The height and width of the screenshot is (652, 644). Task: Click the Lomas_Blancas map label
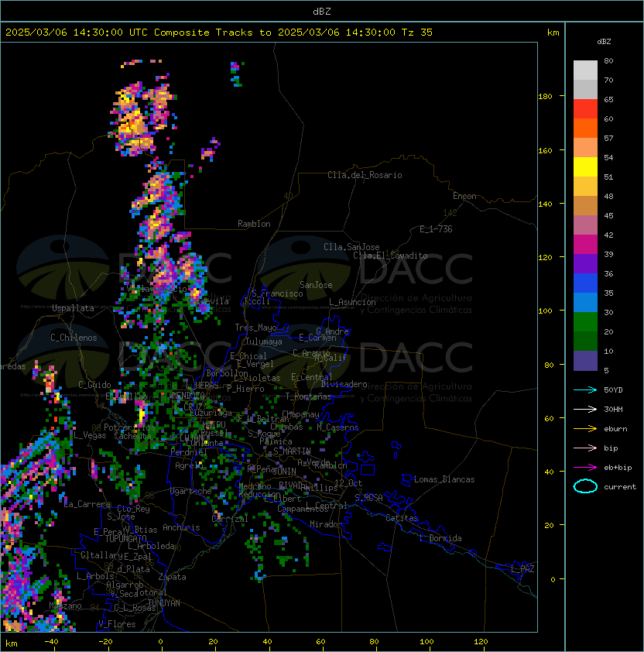pos(444,479)
